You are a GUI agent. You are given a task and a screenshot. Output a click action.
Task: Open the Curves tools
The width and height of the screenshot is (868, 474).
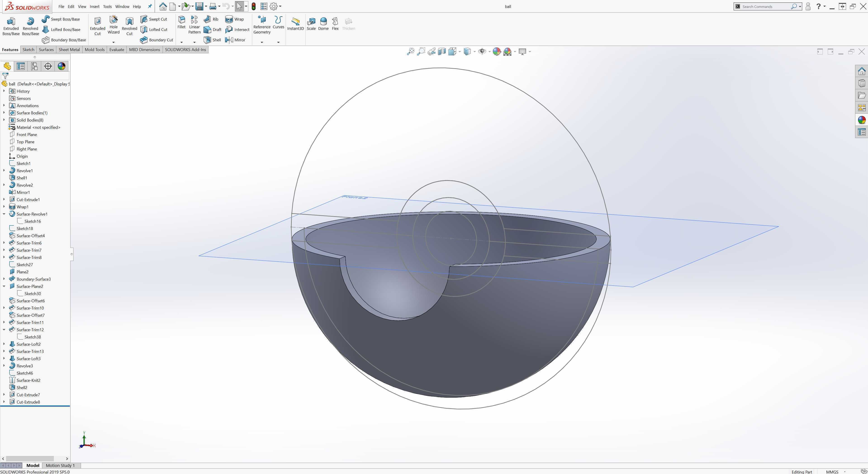pos(278,23)
